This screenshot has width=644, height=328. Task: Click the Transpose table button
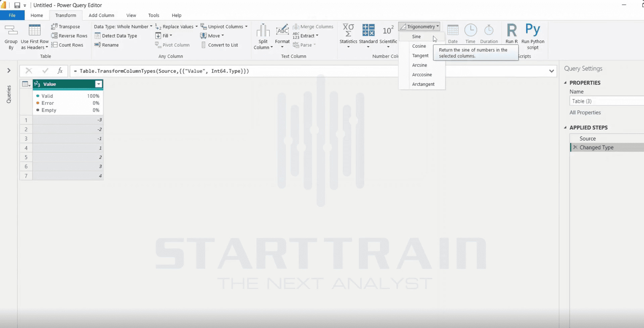65,27
